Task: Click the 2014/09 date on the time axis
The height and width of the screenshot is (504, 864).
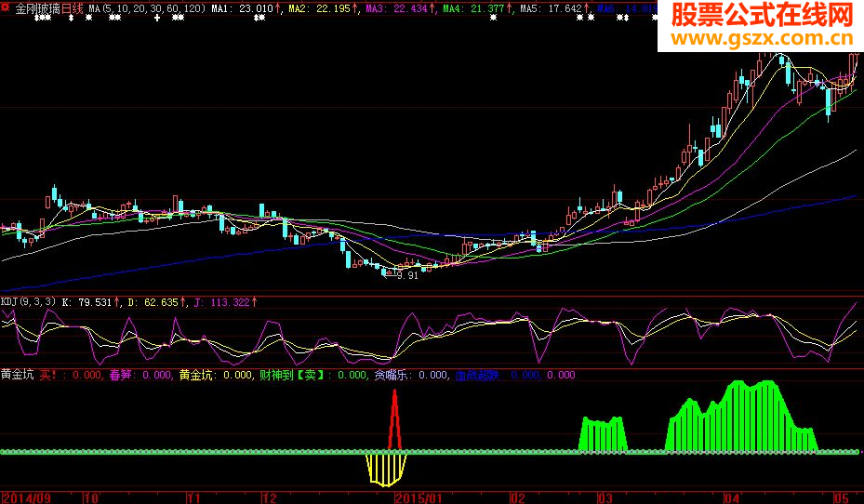Action: point(26,498)
